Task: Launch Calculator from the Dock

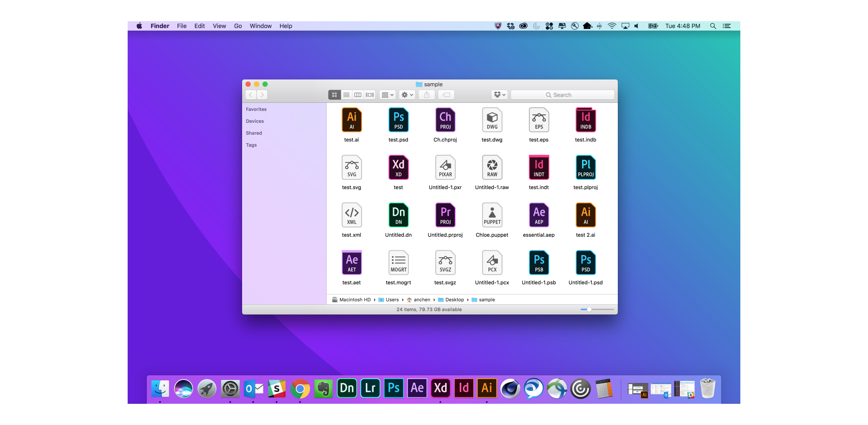Action: (x=604, y=388)
